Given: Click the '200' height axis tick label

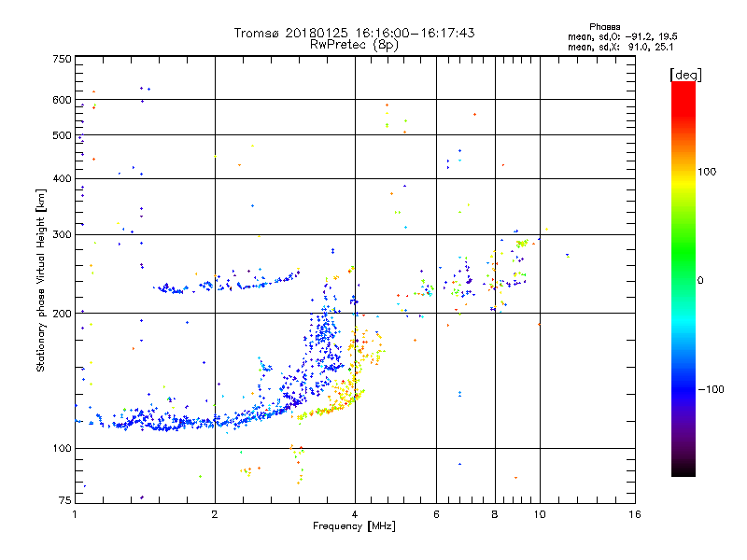Looking at the screenshot, I should [x=62, y=314].
